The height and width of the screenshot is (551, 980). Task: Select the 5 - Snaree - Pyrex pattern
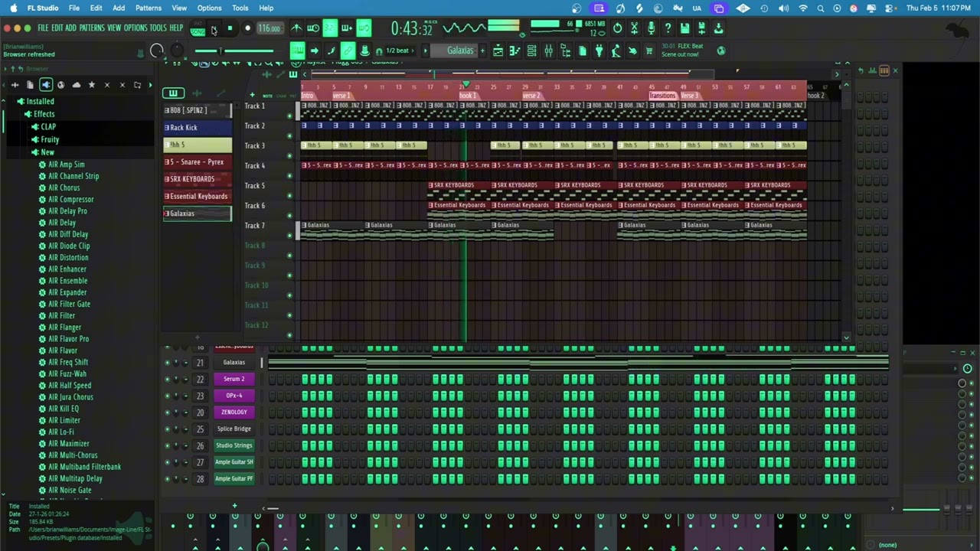198,162
